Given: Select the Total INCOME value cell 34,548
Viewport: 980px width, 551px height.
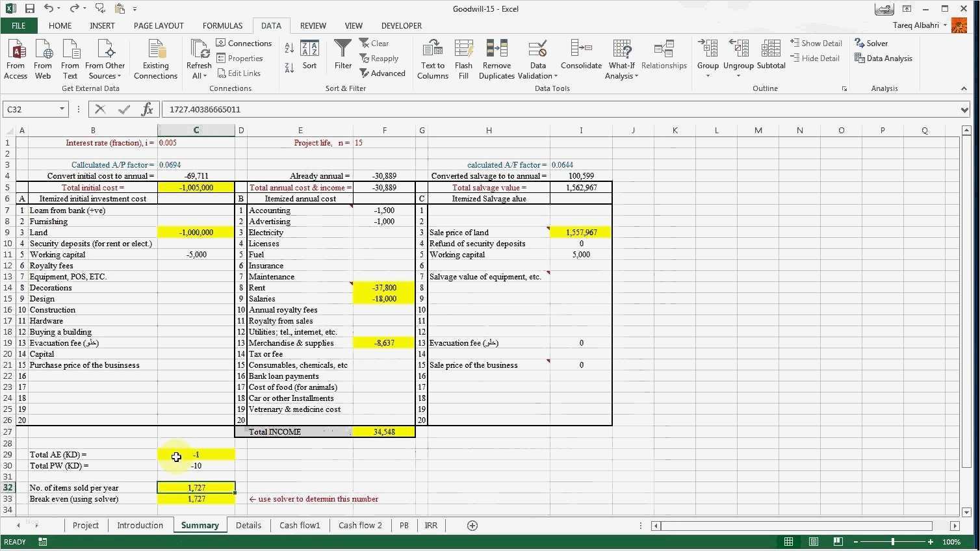Looking at the screenshot, I should tap(384, 432).
